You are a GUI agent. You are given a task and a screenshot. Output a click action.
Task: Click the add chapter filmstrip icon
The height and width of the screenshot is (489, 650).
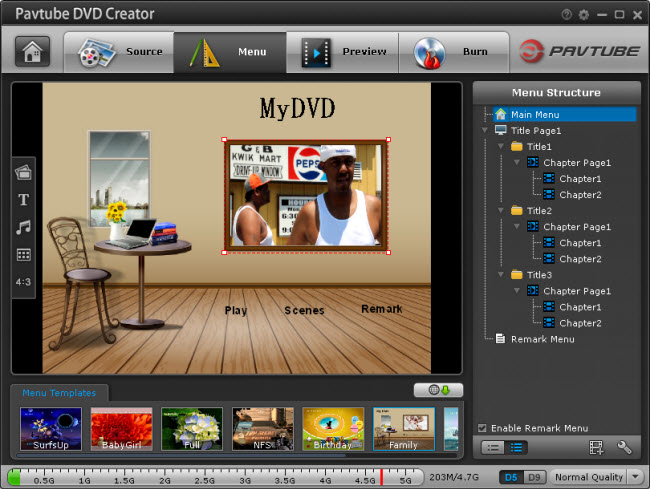(596, 447)
